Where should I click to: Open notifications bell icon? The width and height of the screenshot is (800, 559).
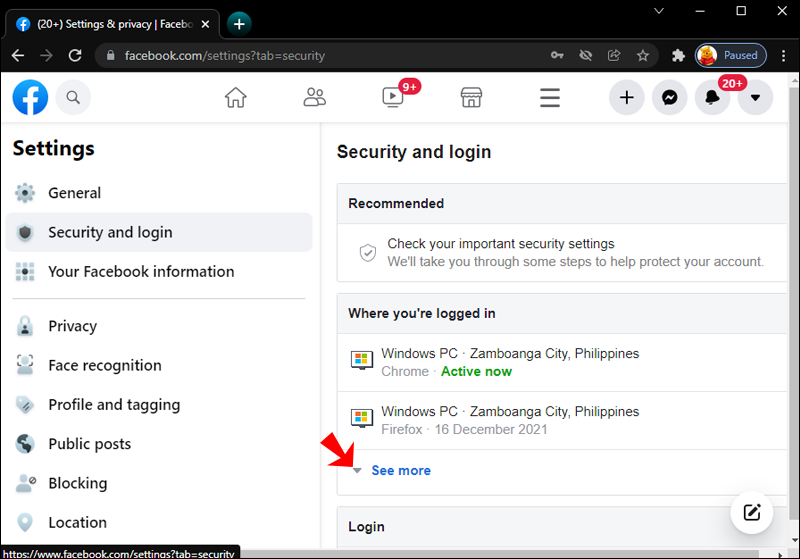pyautogui.click(x=713, y=97)
